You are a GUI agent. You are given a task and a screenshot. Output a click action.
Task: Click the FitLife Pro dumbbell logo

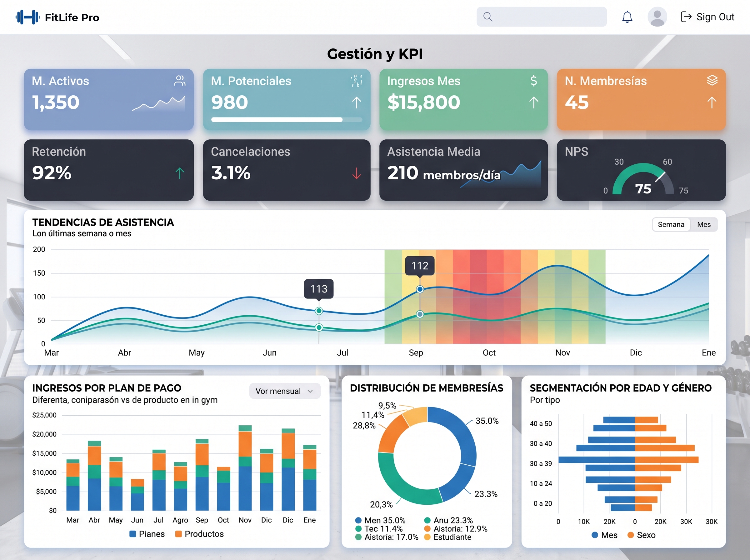(27, 17)
